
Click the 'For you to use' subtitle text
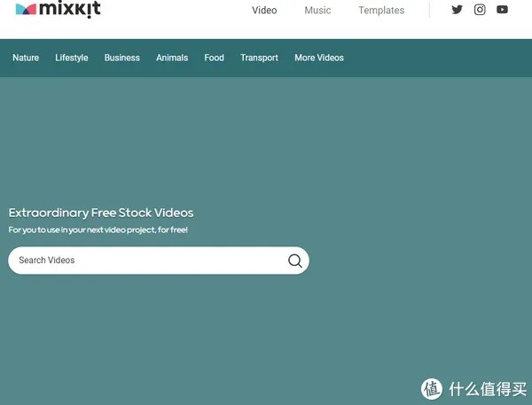click(98, 230)
